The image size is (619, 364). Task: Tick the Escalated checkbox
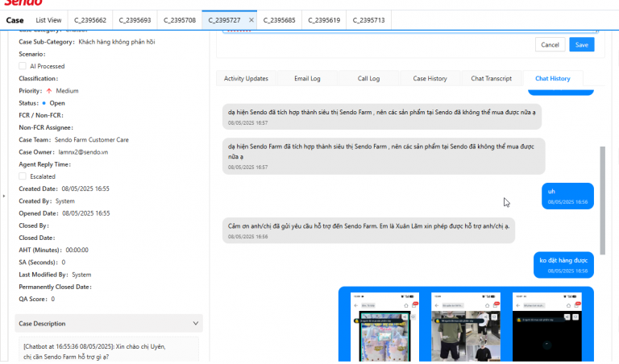(23, 176)
